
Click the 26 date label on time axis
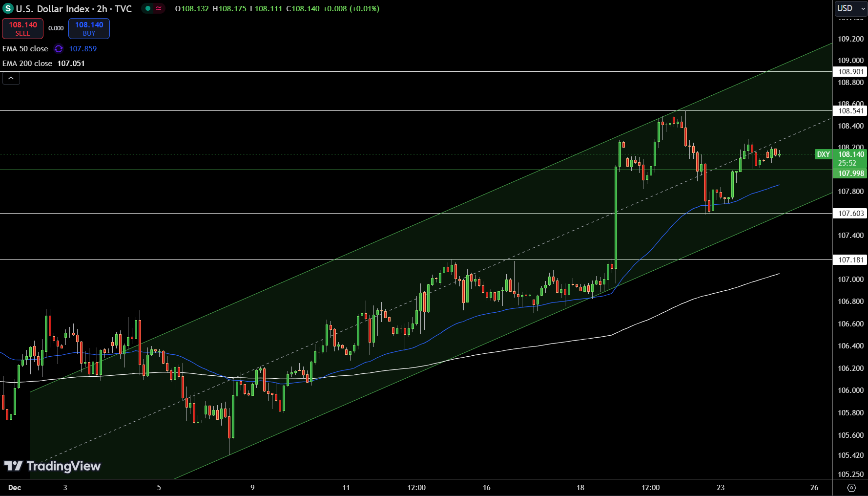(814, 488)
